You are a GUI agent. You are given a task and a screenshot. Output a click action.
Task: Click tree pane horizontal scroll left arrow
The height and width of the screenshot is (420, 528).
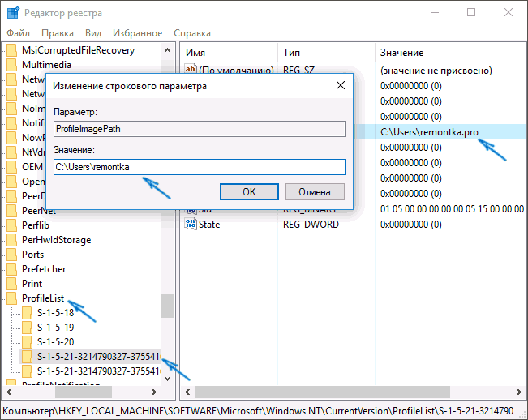coord(9,392)
